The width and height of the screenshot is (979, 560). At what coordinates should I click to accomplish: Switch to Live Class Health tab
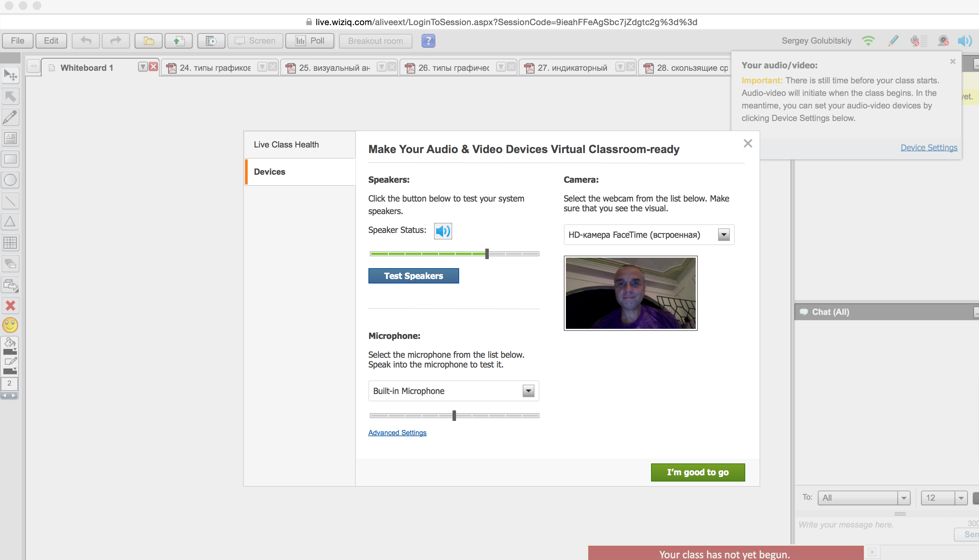(286, 145)
